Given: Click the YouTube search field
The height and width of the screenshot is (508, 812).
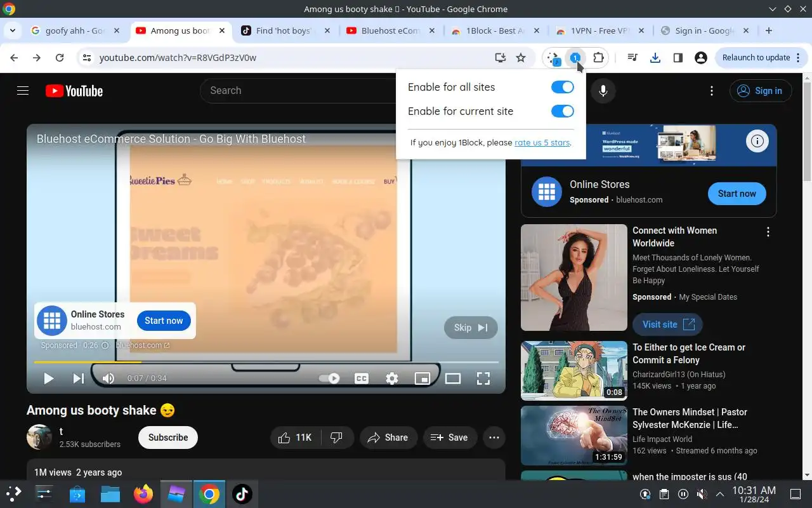Looking at the screenshot, I should tap(298, 91).
